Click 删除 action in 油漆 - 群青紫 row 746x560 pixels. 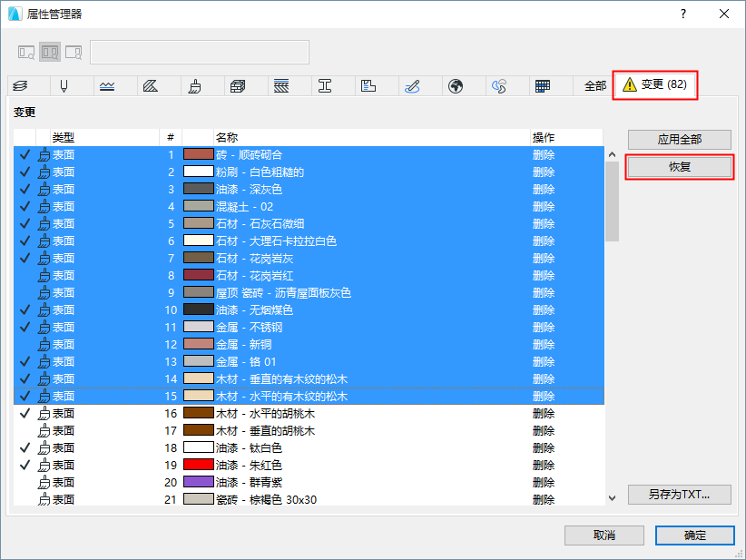[x=544, y=483]
